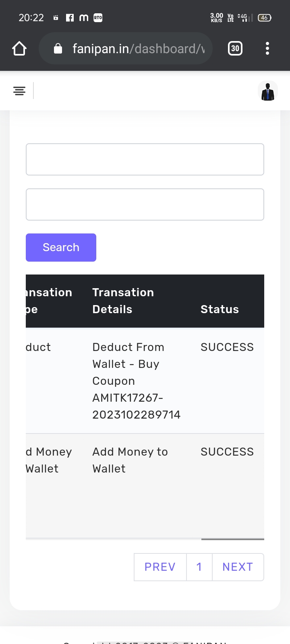
Task: Focus the second empty search field
Action: point(145,204)
